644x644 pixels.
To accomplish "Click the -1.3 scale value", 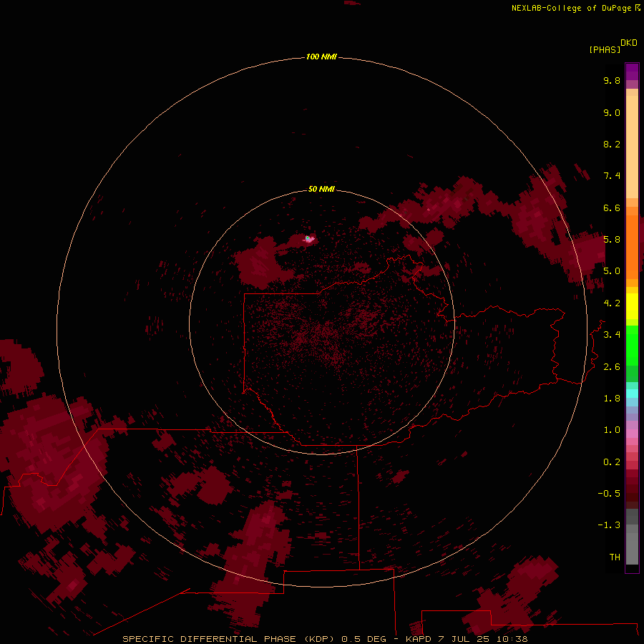I will click(609, 525).
